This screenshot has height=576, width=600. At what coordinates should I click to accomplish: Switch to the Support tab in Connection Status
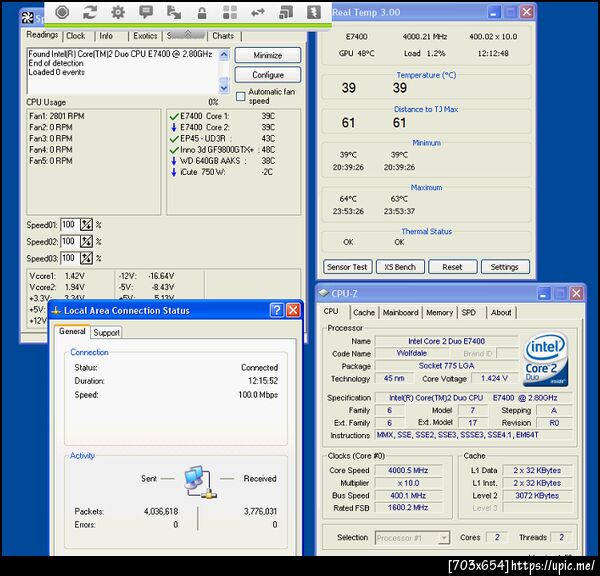coord(106,333)
